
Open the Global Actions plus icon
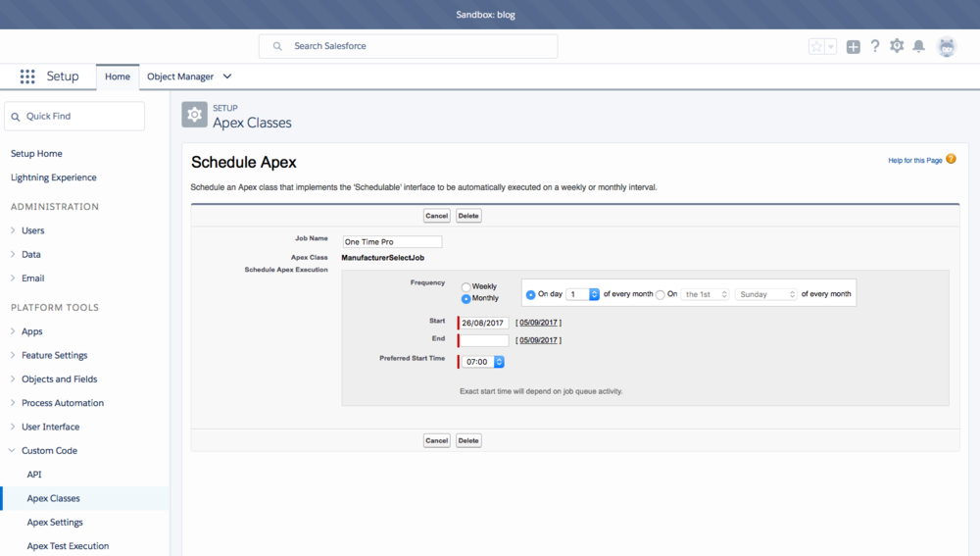853,46
